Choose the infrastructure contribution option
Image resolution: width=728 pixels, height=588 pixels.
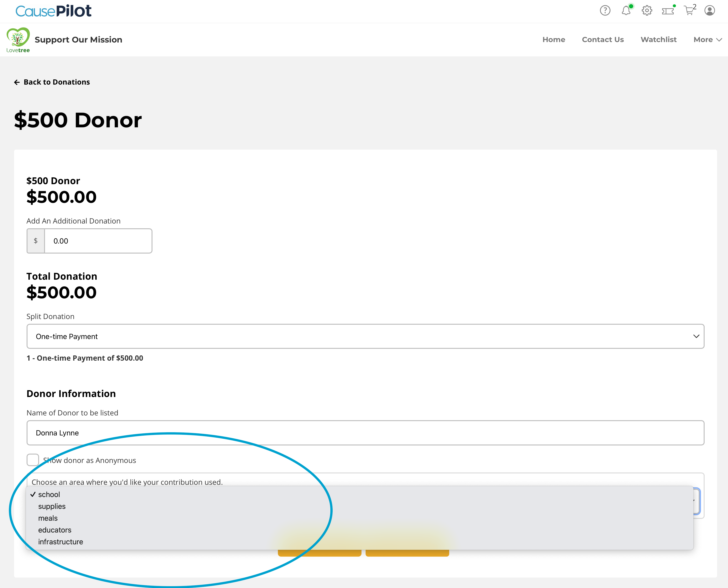coord(61,542)
